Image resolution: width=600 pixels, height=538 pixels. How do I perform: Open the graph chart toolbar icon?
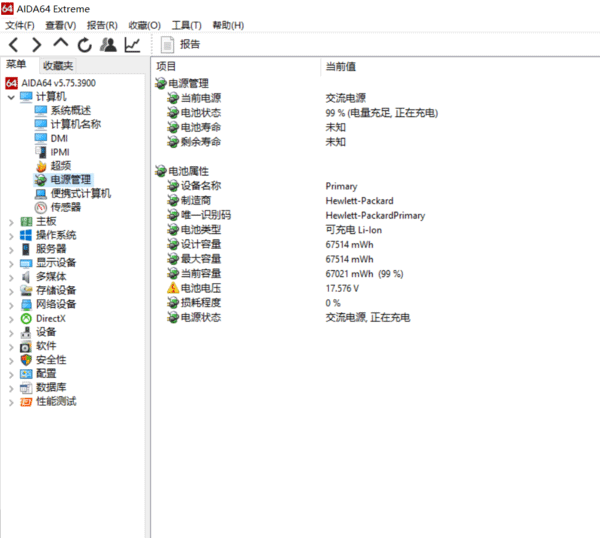pos(132,45)
